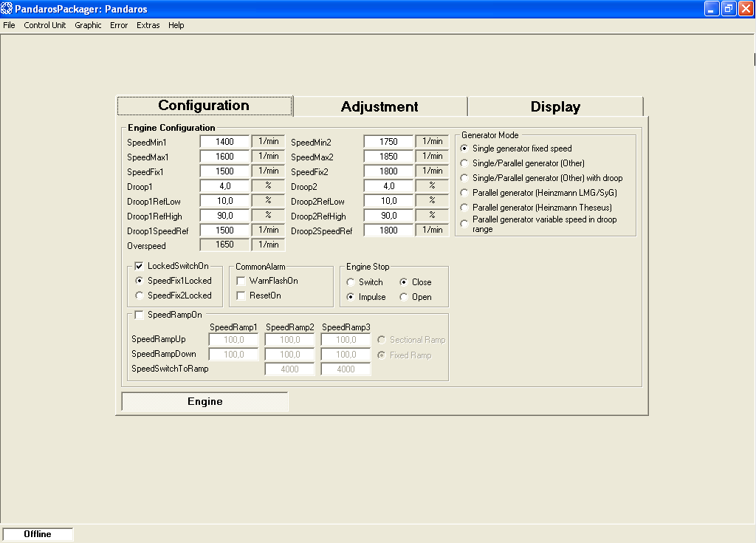This screenshot has width=756, height=543.
Task: Enable the WarnFlashOn checkbox
Action: (241, 281)
